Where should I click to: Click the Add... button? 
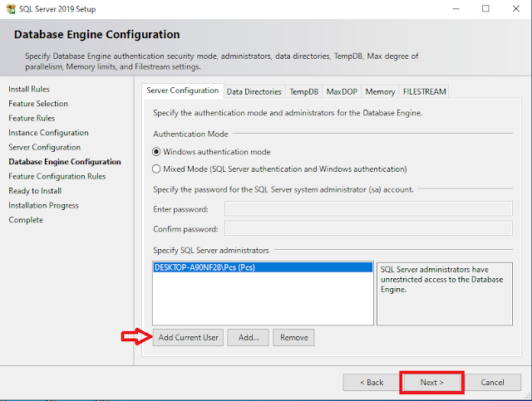coord(248,338)
